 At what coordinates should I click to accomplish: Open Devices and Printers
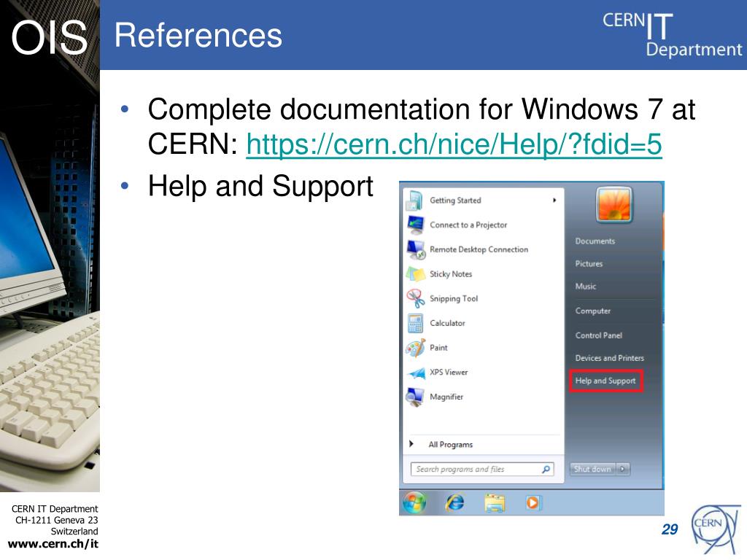coord(609,358)
